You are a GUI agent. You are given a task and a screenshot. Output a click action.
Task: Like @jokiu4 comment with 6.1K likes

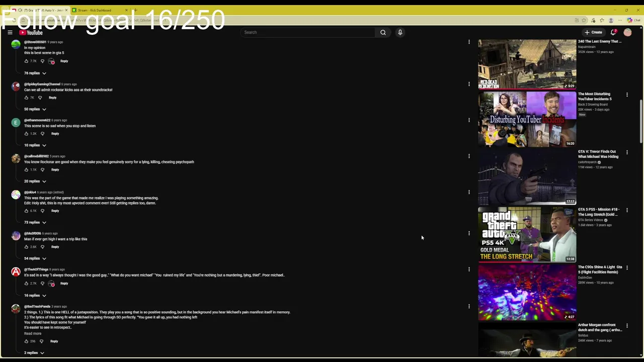[x=27, y=211]
